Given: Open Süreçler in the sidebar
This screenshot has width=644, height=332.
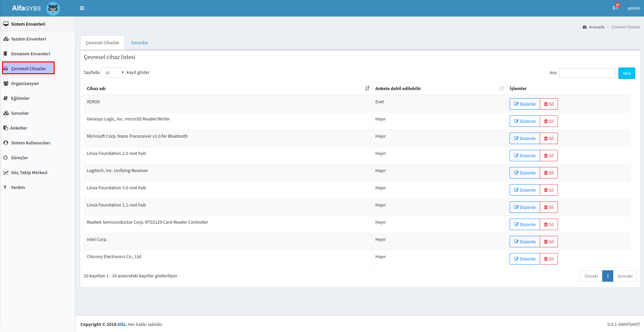Looking at the screenshot, I should pyautogui.click(x=37, y=158).
